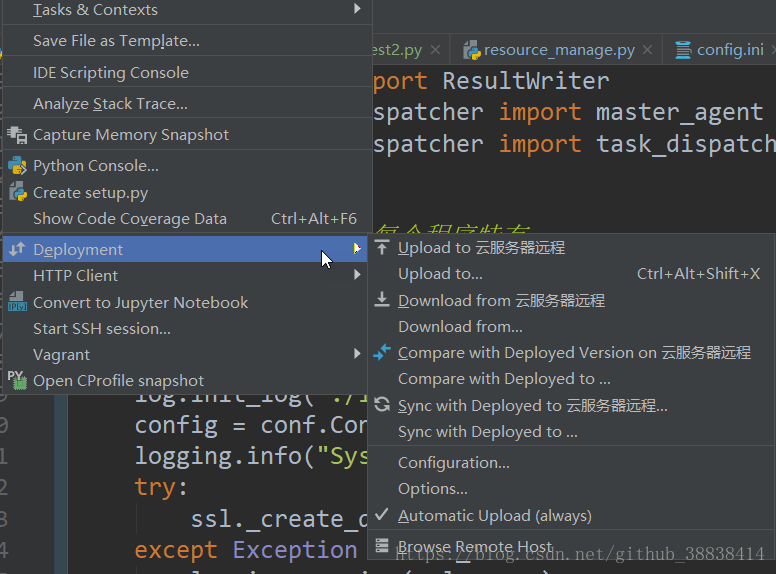Choose Create setup.py

[188, 192]
